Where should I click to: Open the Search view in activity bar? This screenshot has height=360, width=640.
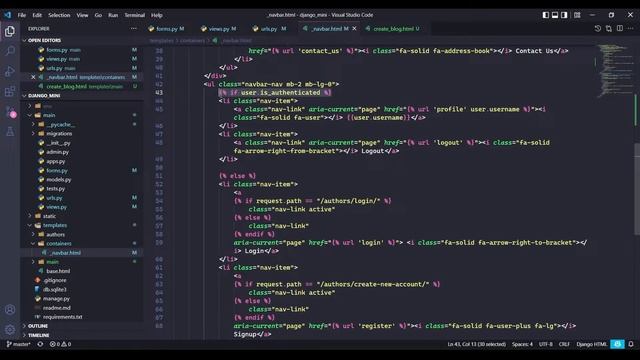click(10, 51)
